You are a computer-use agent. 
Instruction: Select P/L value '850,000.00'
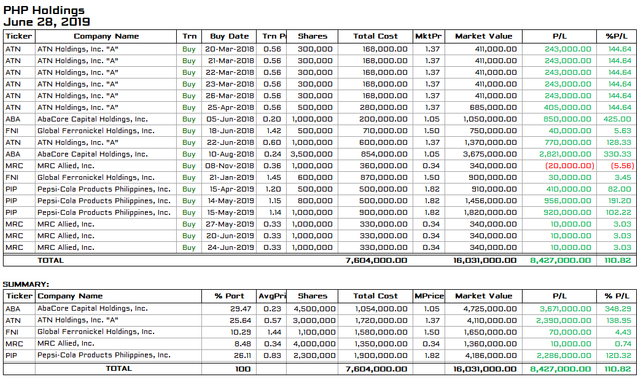(567, 119)
